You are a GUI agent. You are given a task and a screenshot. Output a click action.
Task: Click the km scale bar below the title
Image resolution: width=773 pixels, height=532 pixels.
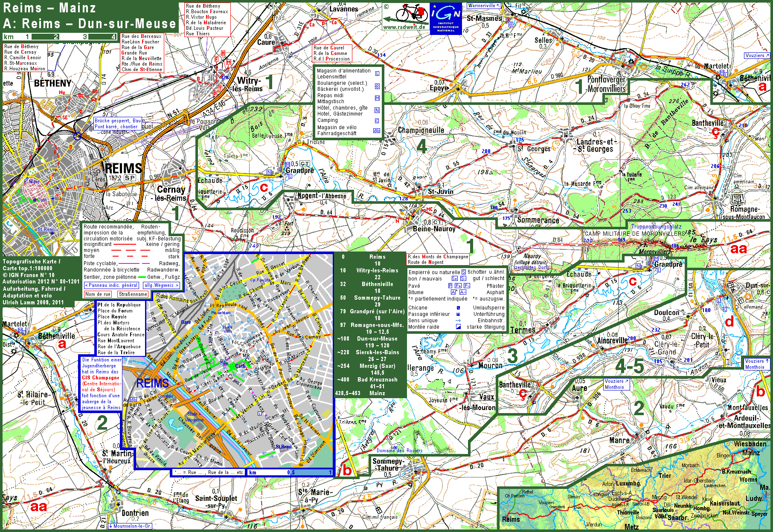tap(60, 37)
